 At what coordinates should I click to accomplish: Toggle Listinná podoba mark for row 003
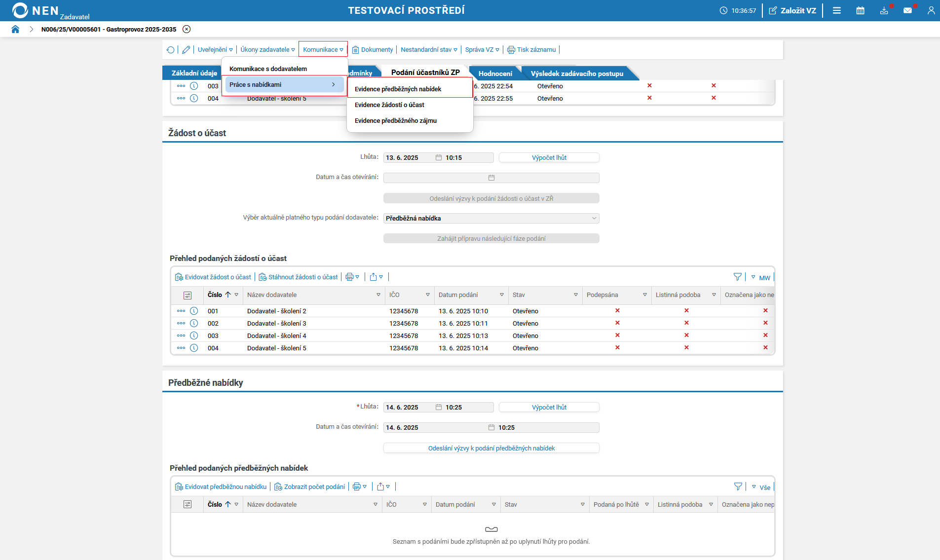pyautogui.click(x=686, y=336)
